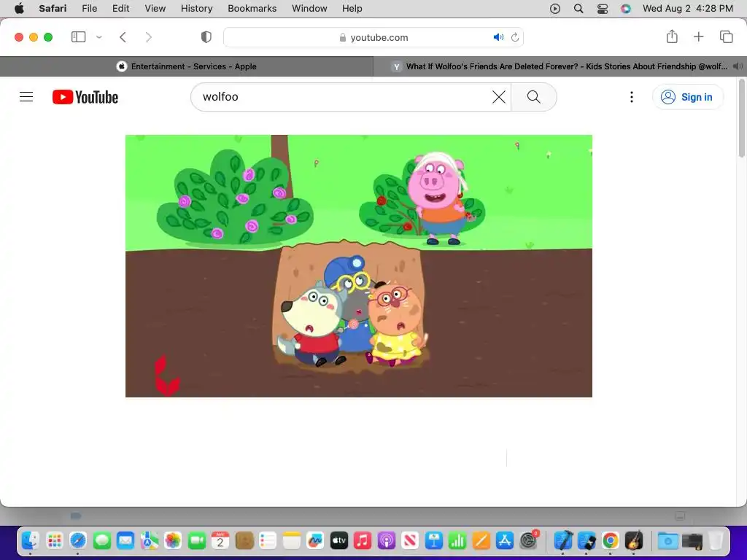The width and height of the screenshot is (747, 560).
Task: Open Xcode from the Dock
Action: tap(563, 540)
